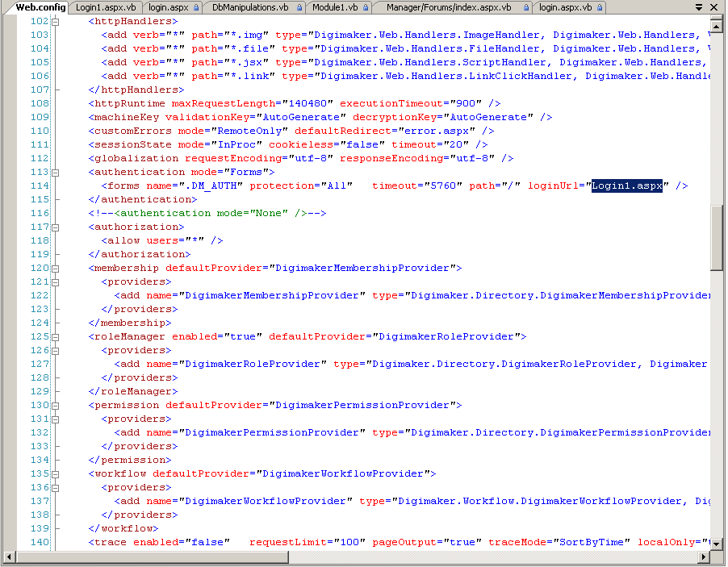Collapse the roleManager block at line 125

point(55,337)
